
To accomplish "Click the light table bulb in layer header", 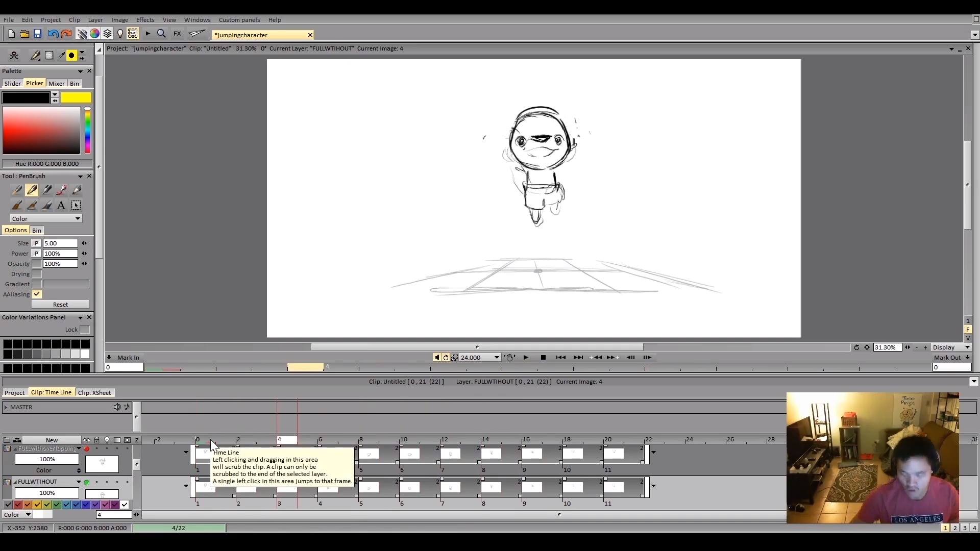I will tap(107, 440).
